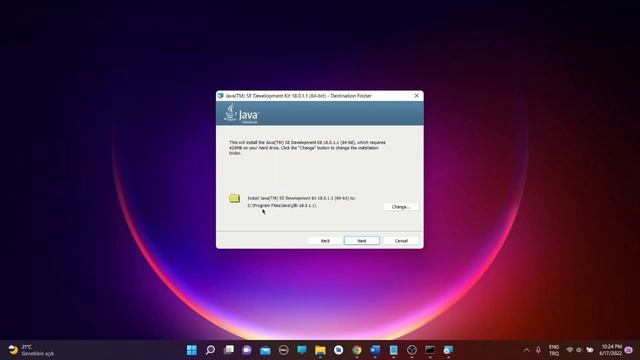Open the notification count badge
Screen dimensions: 640x360
[629, 350]
